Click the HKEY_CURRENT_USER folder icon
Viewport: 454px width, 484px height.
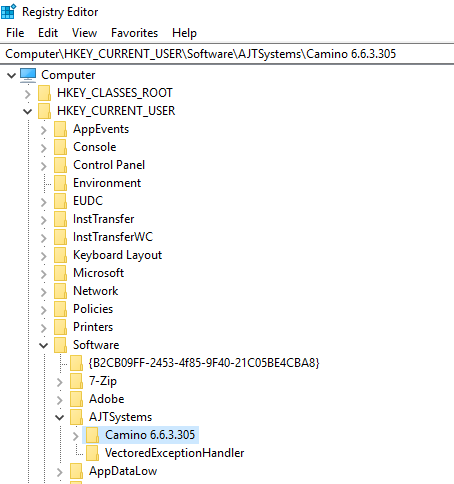tap(44, 111)
